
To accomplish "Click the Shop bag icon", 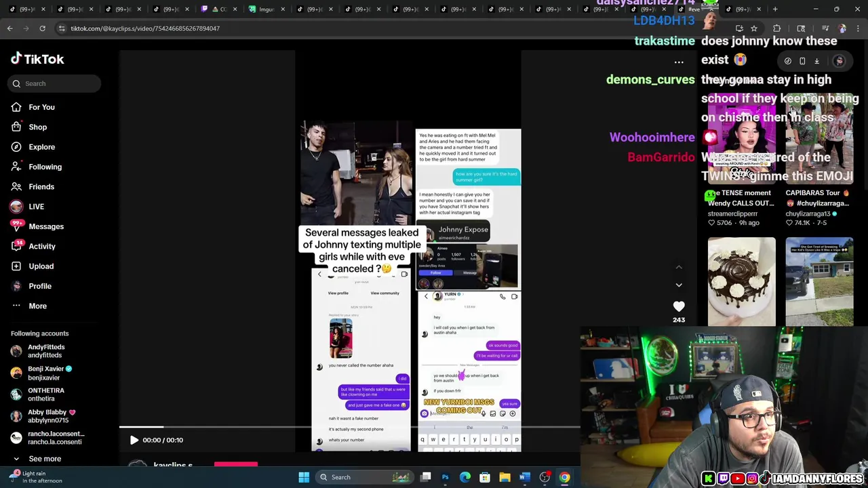I will (16, 127).
